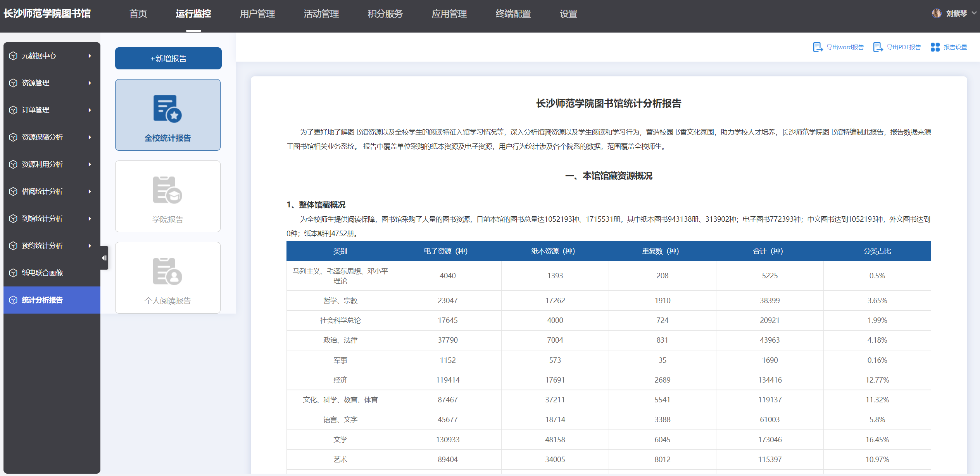Image resolution: width=980 pixels, height=476 pixels.
Task: Select 统计分析报告 in the sidebar
Action: [42, 300]
